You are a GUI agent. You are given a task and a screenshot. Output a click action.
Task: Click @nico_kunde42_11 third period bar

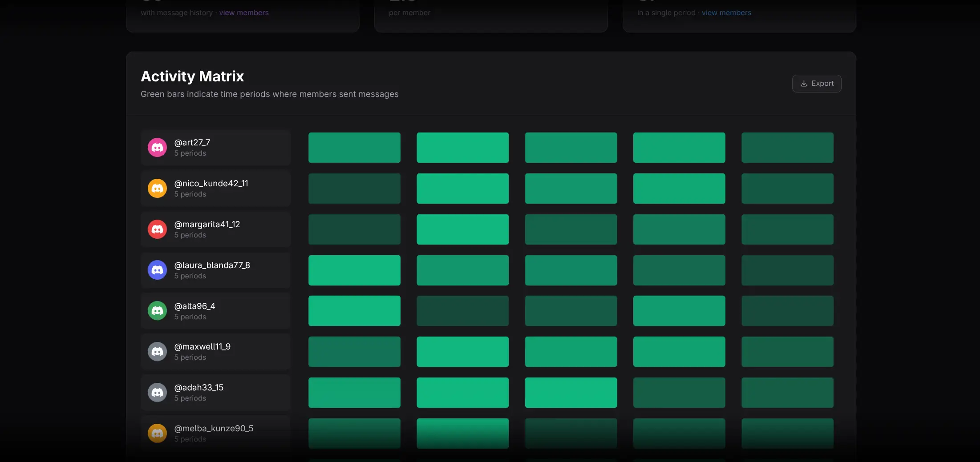coord(571,189)
